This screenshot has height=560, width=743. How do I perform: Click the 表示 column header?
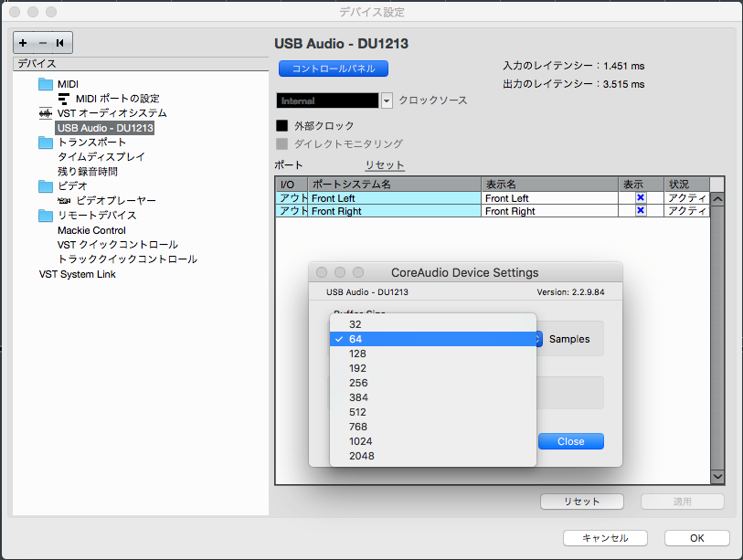click(x=641, y=185)
